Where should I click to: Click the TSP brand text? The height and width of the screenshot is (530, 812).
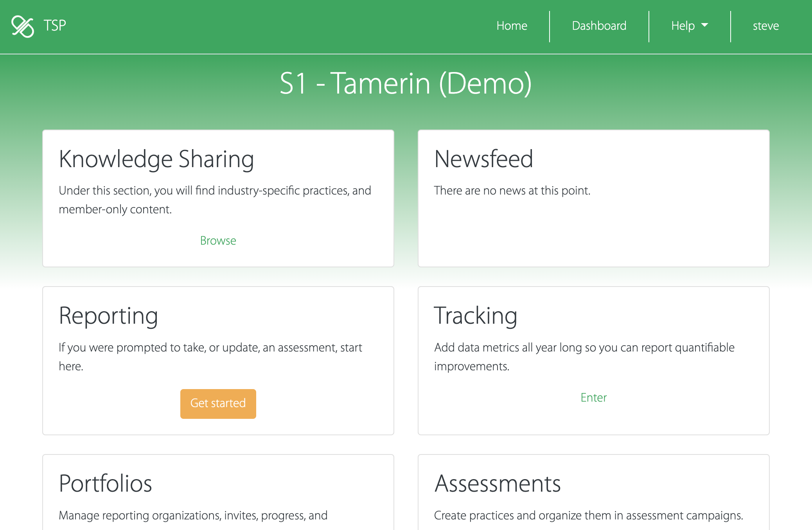click(x=55, y=26)
